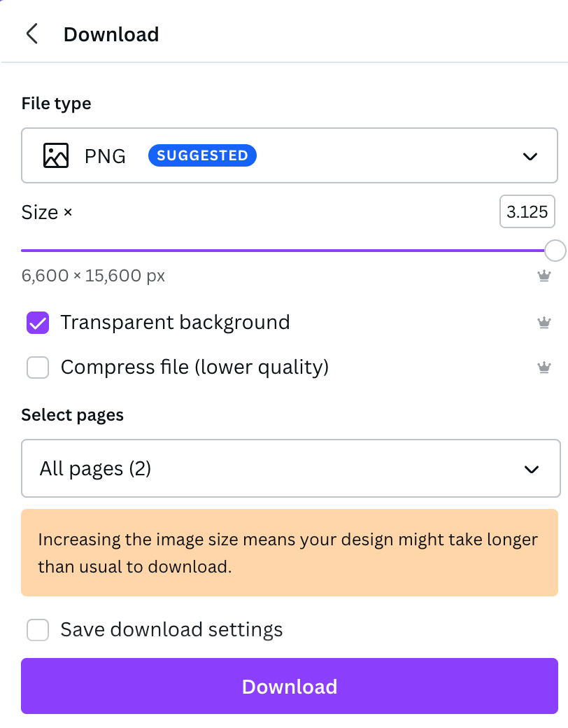The image size is (568, 728).
Task: Open the All pages (2) dropdown
Action: tap(290, 468)
